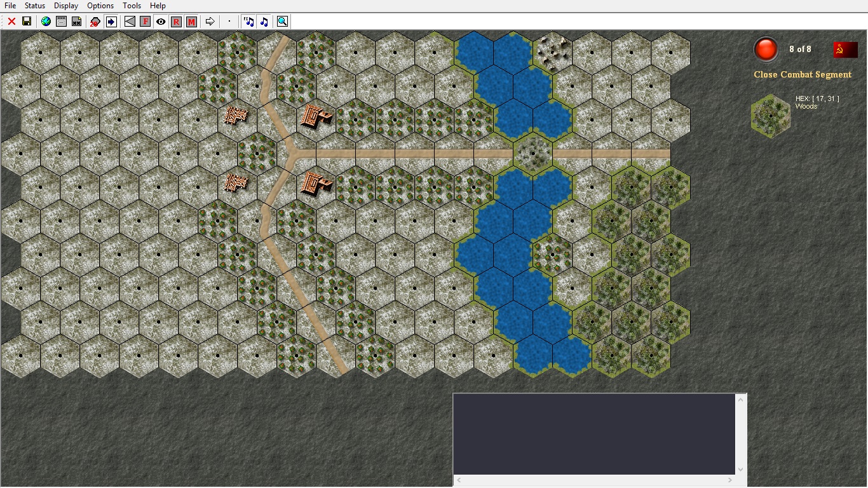Toggle music with the blue note icon
Screen dimensions: 868x488
pos(264,22)
